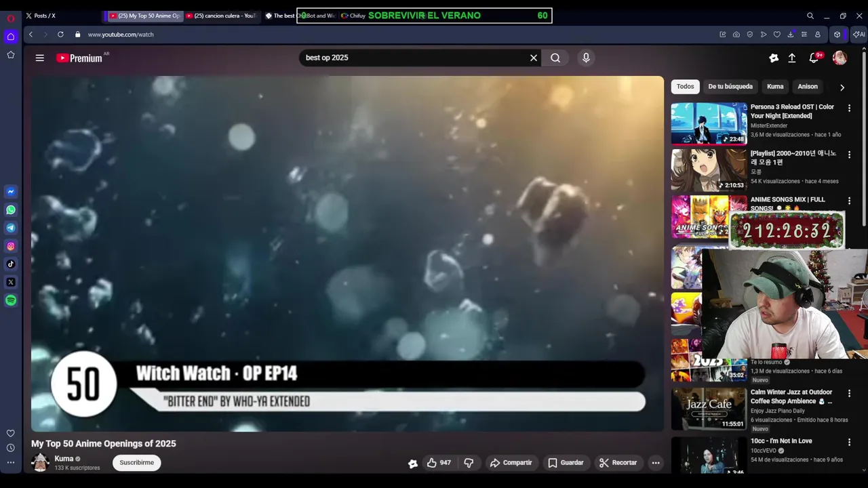Click the address bar edit icon

(x=723, y=35)
